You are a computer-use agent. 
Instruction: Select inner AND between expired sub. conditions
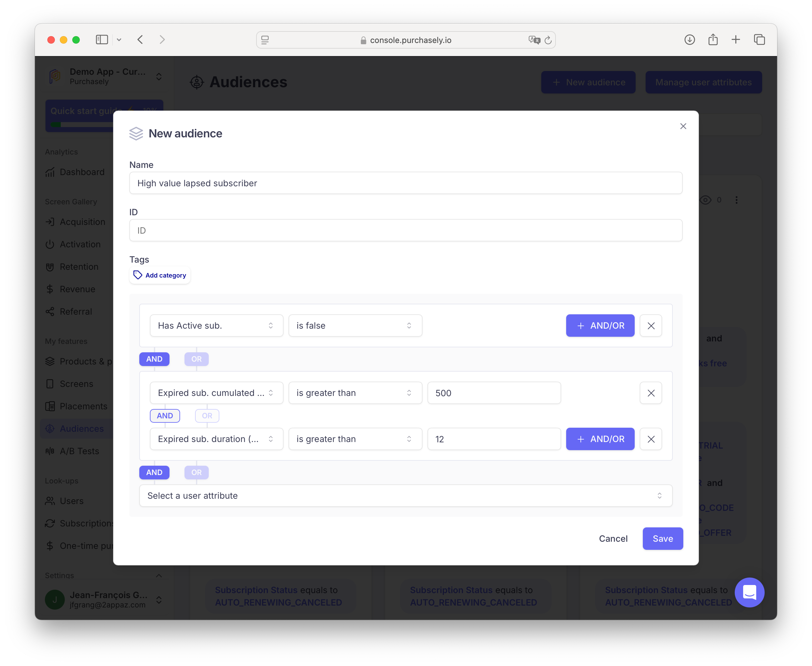pyautogui.click(x=165, y=416)
